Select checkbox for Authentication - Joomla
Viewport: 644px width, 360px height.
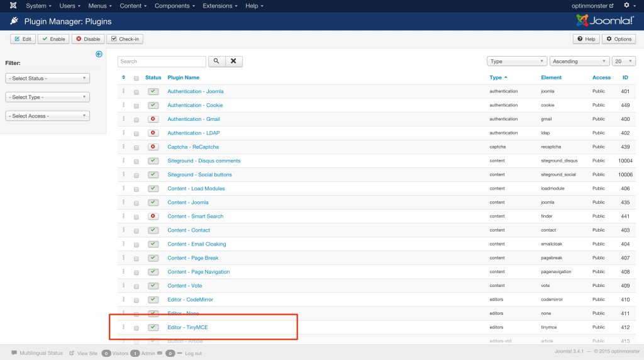(x=136, y=92)
